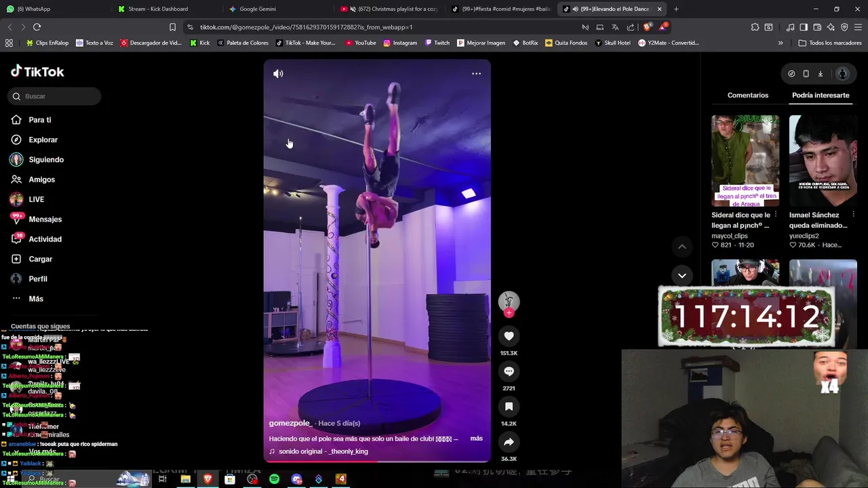Open Spotify from the taskbar
The image size is (868, 488).
(x=274, y=479)
